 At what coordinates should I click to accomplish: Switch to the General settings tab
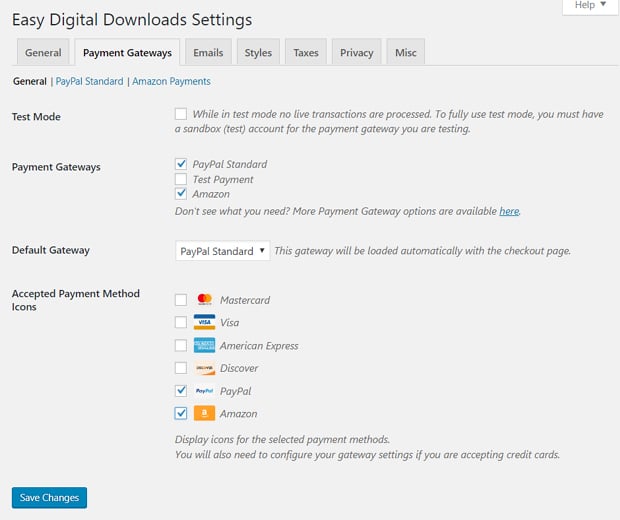pyautogui.click(x=43, y=53)
